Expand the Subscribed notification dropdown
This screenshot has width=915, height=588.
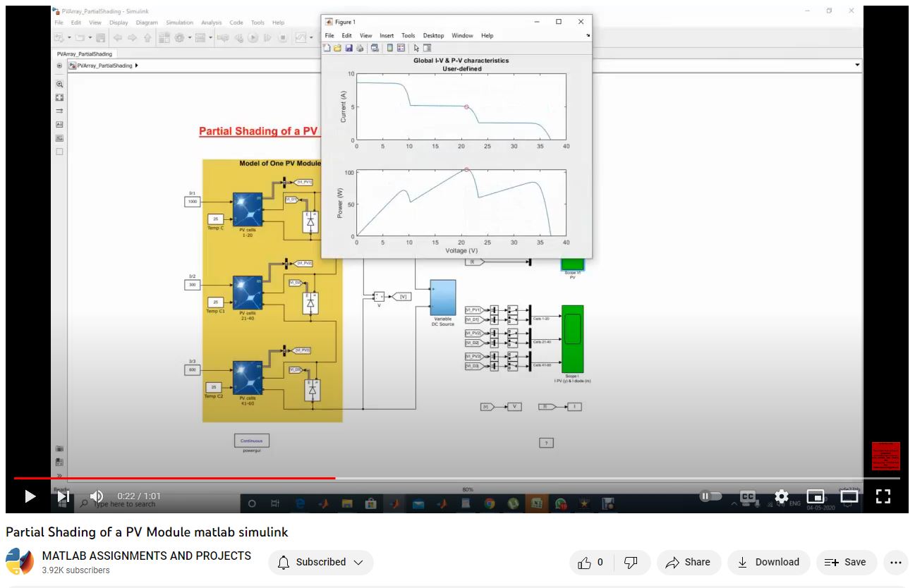coord(320,562)
